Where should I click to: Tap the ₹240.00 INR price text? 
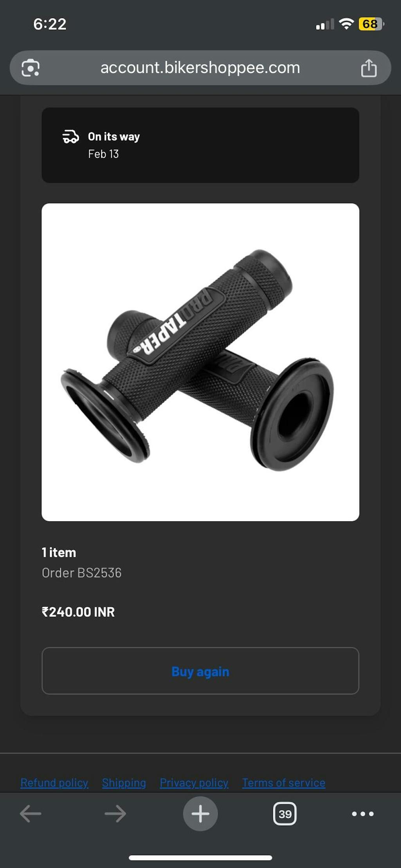(78, 612)
